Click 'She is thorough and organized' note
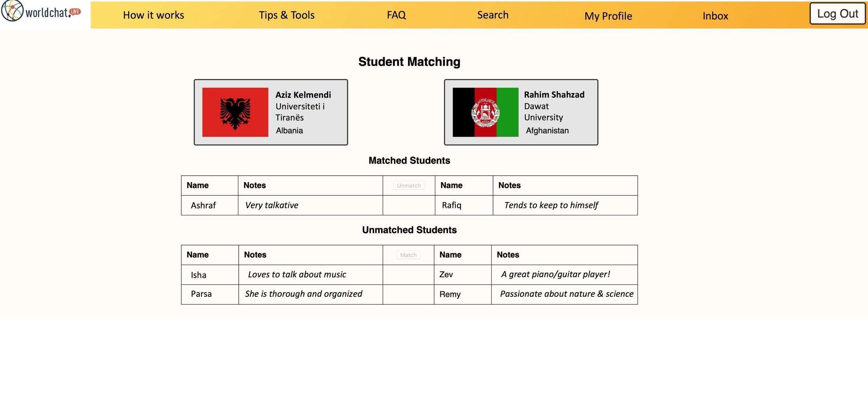The width and height of the screenshot is (868, 418). (x=303, y=294)
